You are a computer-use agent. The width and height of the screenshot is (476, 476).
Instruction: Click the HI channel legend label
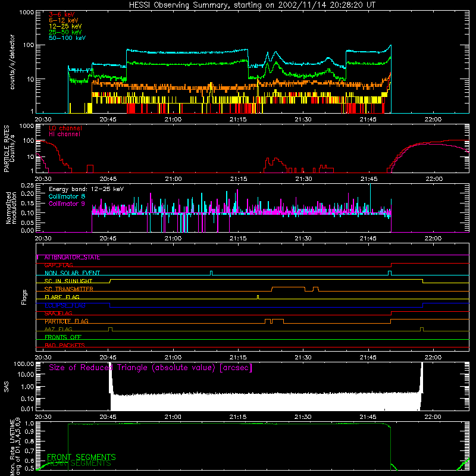(64, 134)
